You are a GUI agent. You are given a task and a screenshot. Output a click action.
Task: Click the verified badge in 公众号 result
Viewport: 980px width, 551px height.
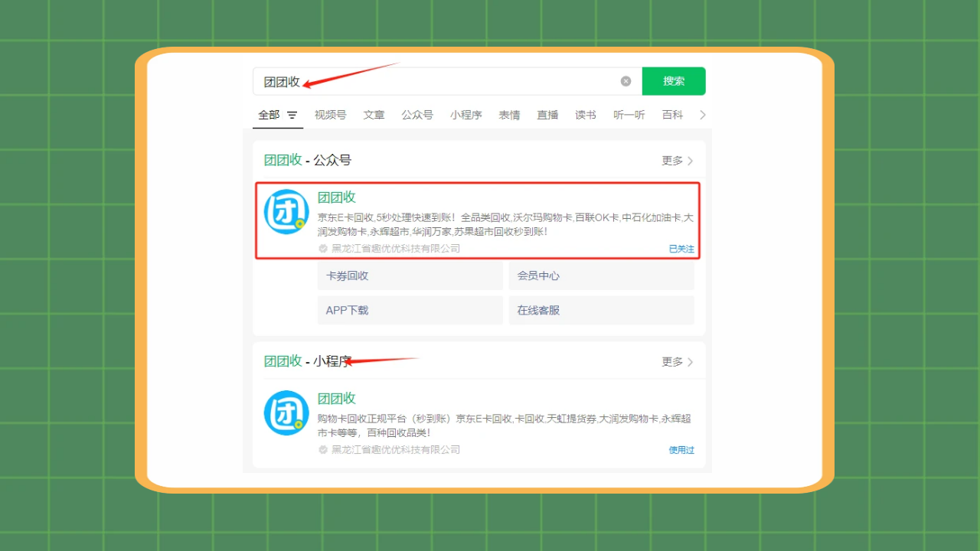tap(323, 249)
